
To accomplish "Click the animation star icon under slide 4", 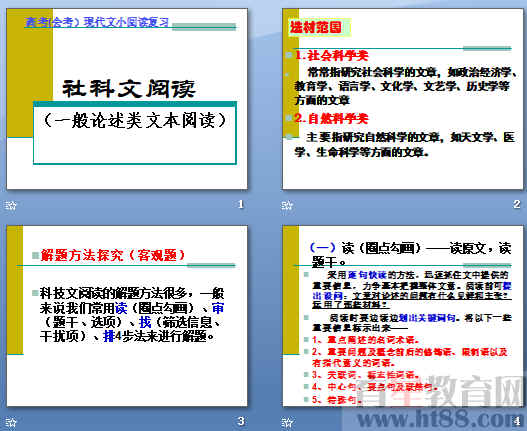I will pos(287,422).
